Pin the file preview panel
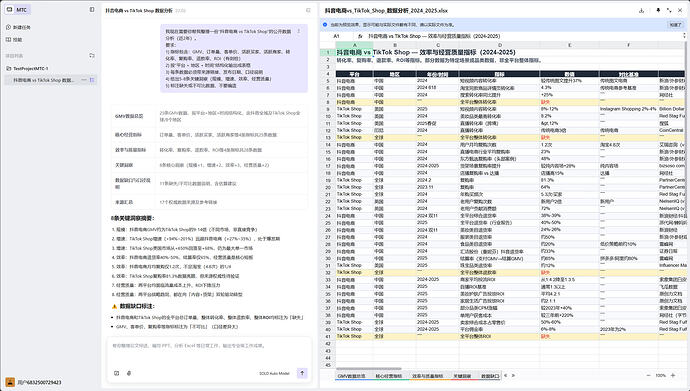Viewport: 690px width, 391px height. [x=658, y=10]
